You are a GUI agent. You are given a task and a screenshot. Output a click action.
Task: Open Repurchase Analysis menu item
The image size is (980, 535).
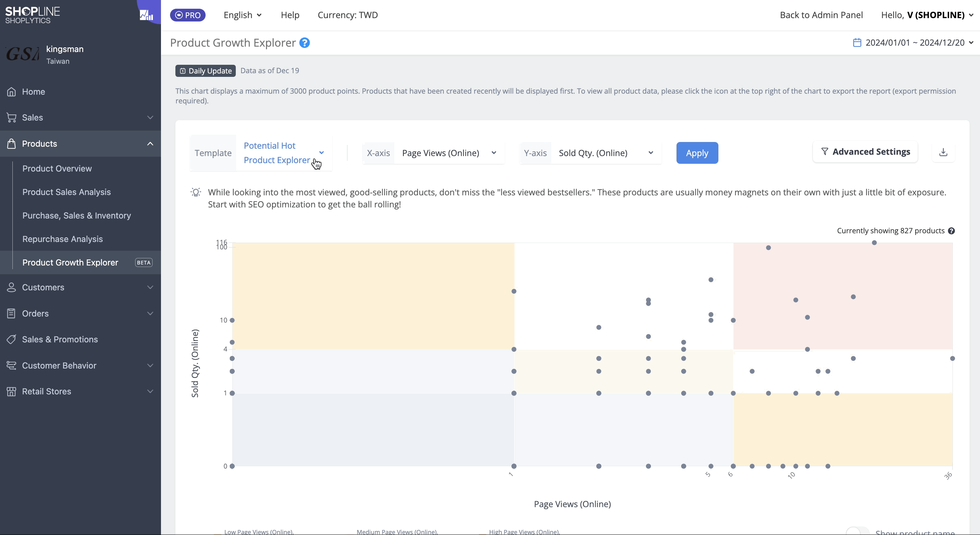(63, 239)
